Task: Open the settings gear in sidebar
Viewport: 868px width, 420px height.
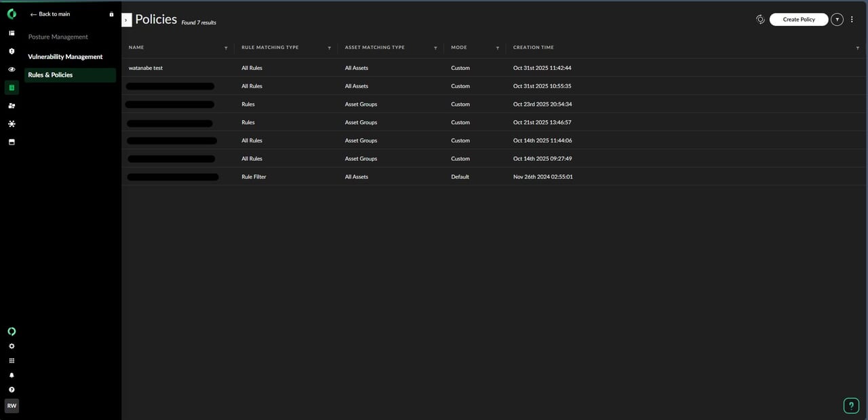Action: point(12,346)
